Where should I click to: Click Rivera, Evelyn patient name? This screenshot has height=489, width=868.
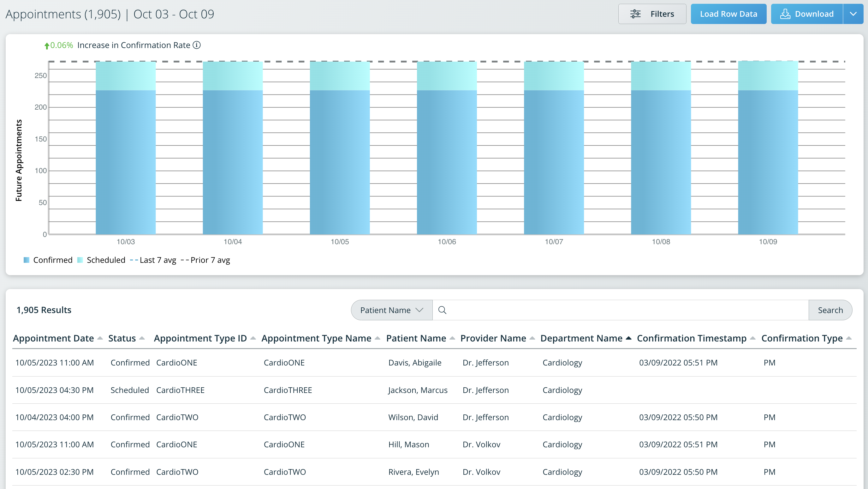coord(414,472)
